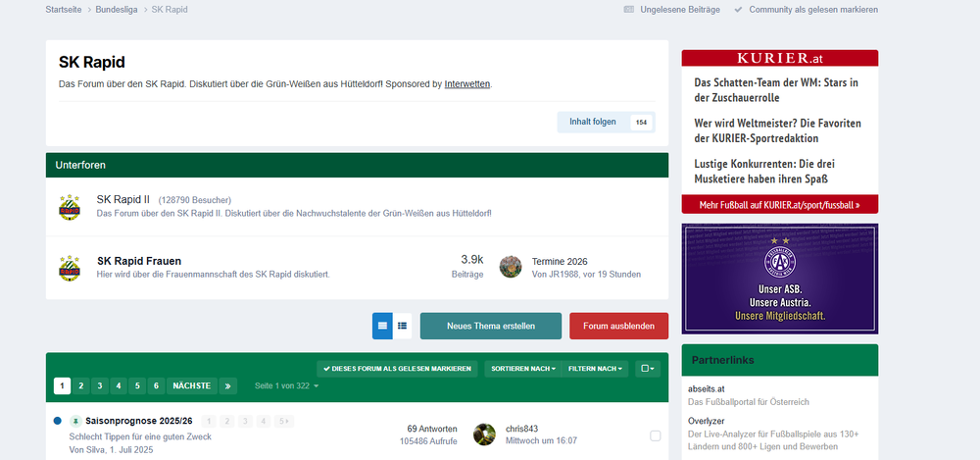The image size is (980, 460).
Task: Click Neues Thema erstellen
Action: coord(491,326)
